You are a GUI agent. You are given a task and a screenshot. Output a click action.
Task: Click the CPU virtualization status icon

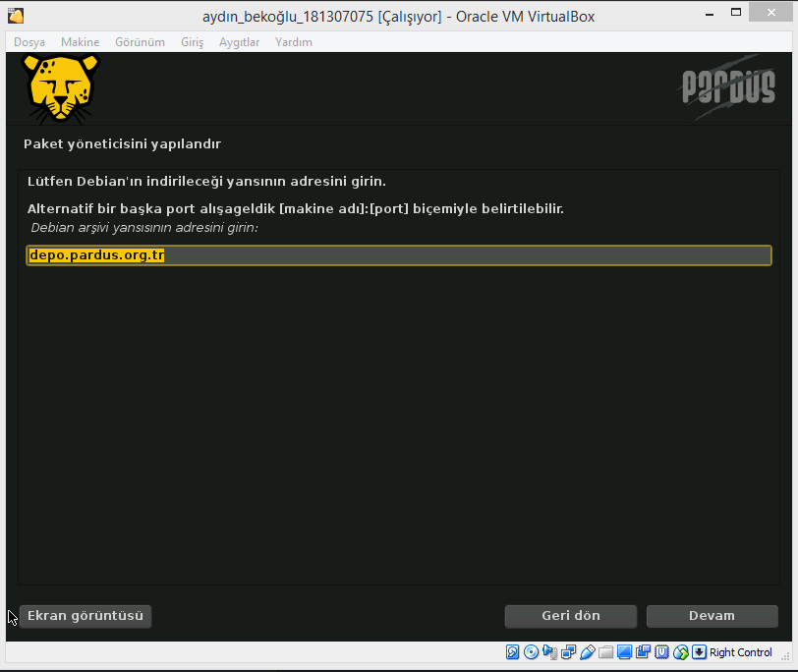tap(661, 652)
